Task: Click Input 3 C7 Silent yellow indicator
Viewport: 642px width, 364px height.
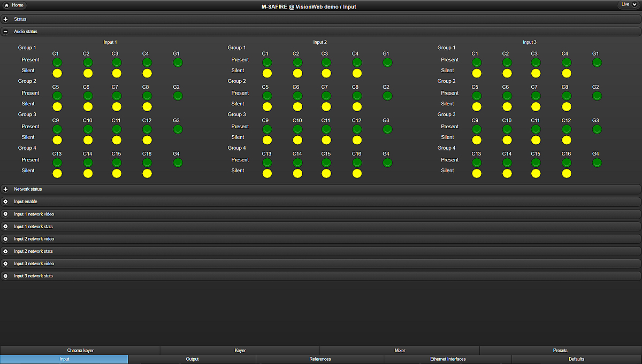Action: tap(536, 107)
